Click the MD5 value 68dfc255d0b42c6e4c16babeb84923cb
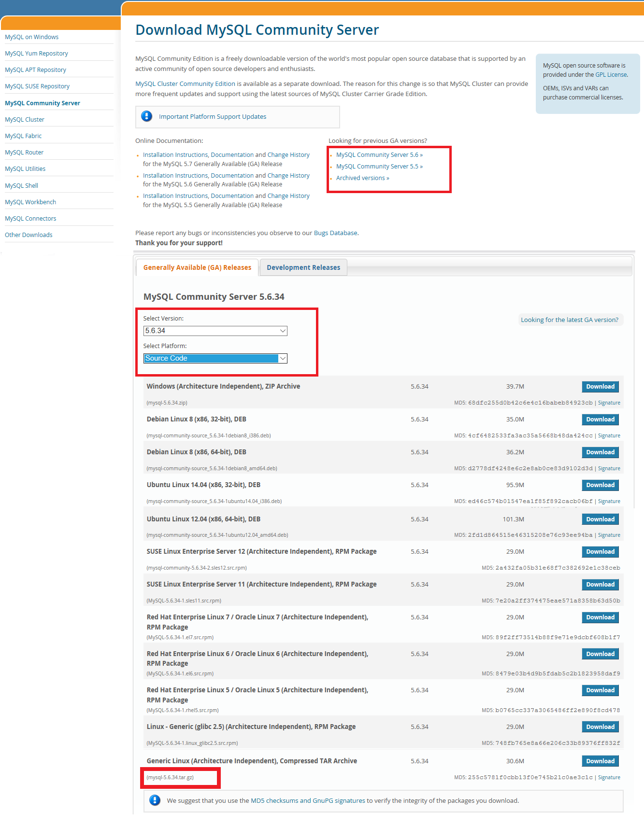This screenshot has height=840, width=644. (530, 403)
